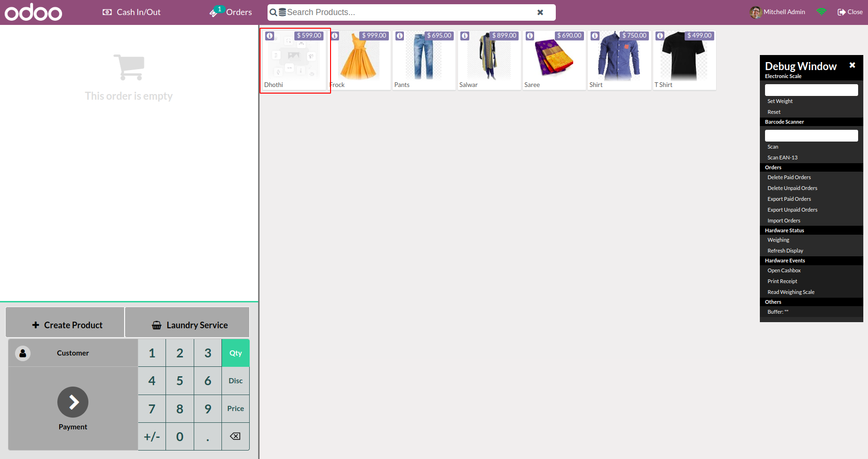The width and height of the screenshot is (868, 459).
Task: Click numpad key 3
Action: [x=208, y=353]
